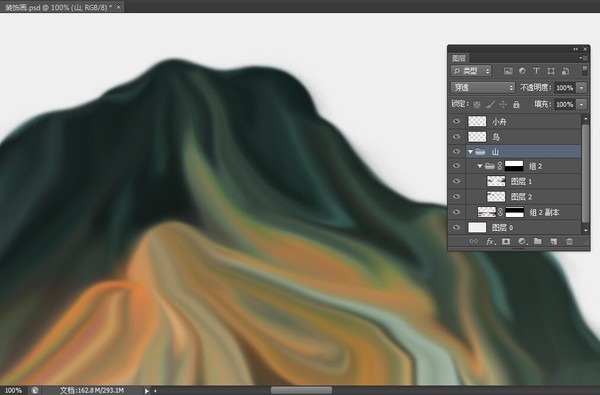The height and width of the screenshot is (395, 600).
Task: Filter for adjustment layers icon
Action: click(522, 71)
